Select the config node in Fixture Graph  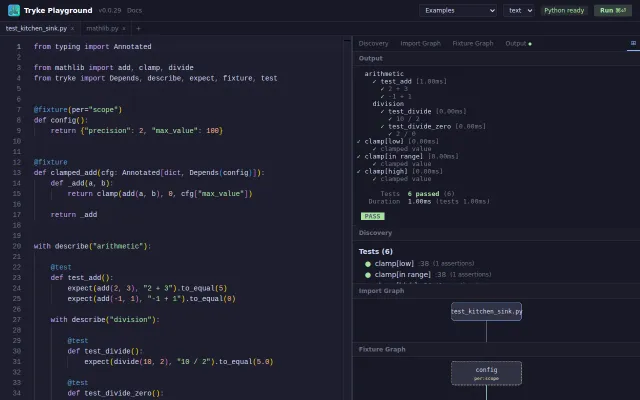point(486,373)
